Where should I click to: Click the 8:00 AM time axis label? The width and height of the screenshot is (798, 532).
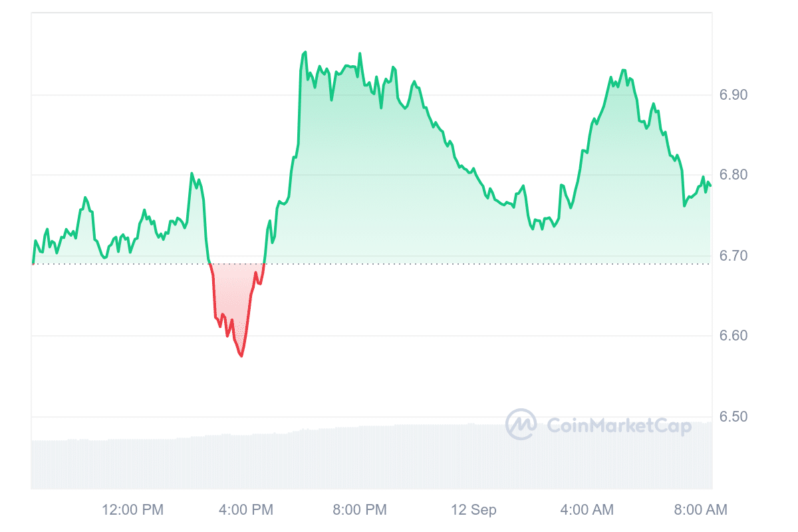[x=700, y=510]
